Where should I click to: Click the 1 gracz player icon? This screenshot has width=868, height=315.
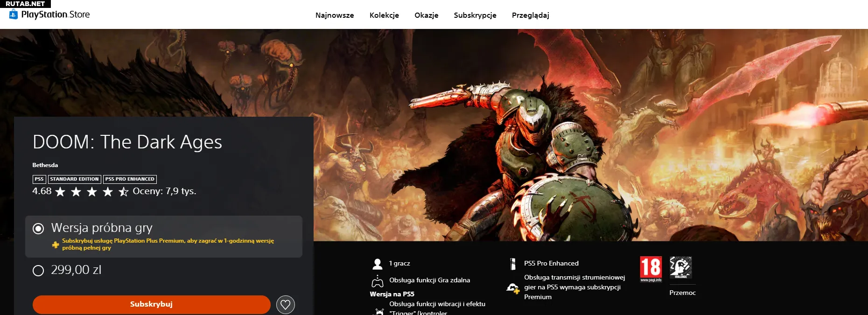click(378, 264)
